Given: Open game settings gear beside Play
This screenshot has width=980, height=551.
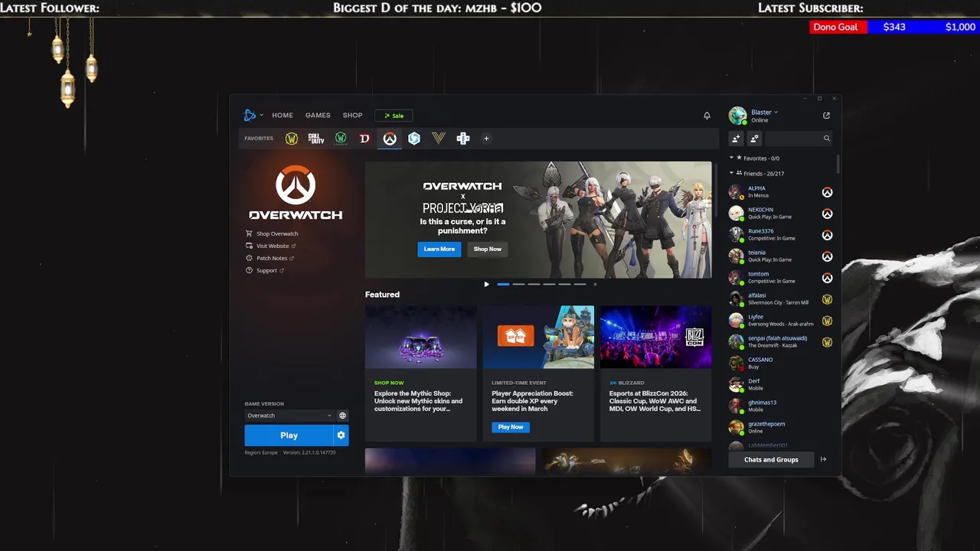Looking at the screenshot, I should 341,435.
